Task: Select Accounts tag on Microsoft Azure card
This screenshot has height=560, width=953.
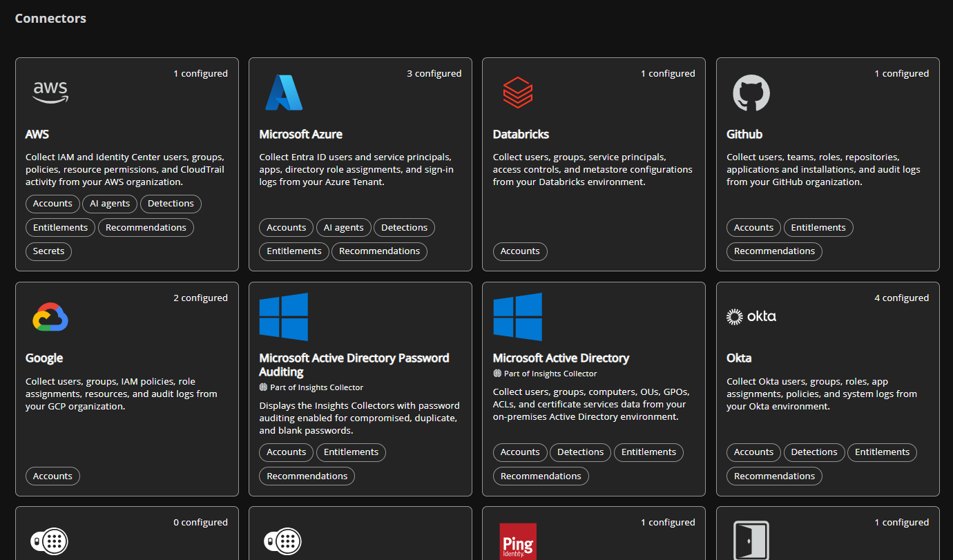Action: (286, 227)
